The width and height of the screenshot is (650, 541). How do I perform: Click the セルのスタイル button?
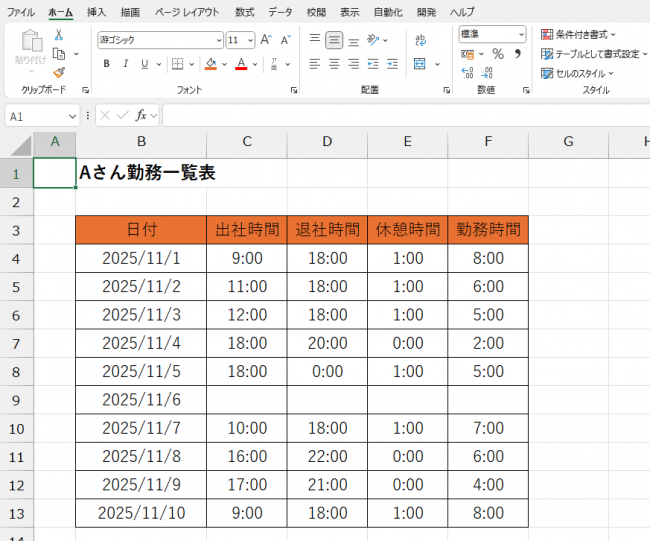point(577,73)
